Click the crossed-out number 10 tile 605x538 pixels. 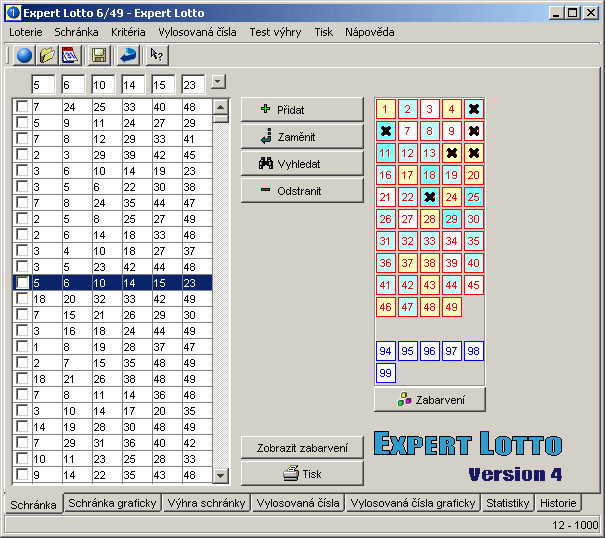[x=473, y=131]
